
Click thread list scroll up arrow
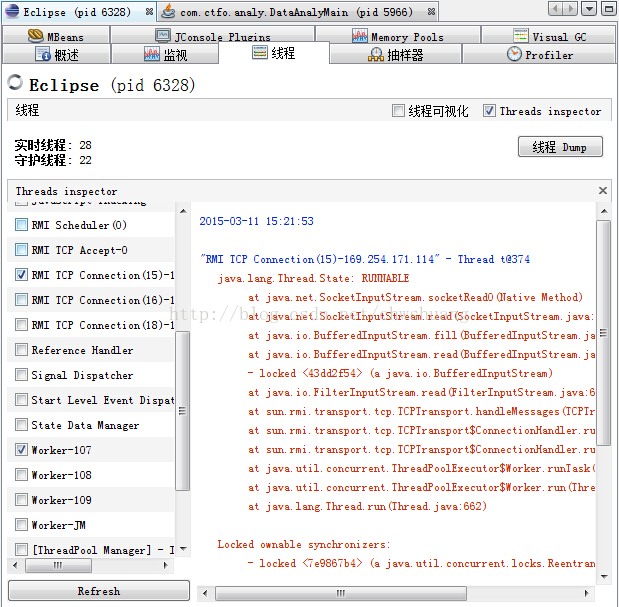(183, 211)
